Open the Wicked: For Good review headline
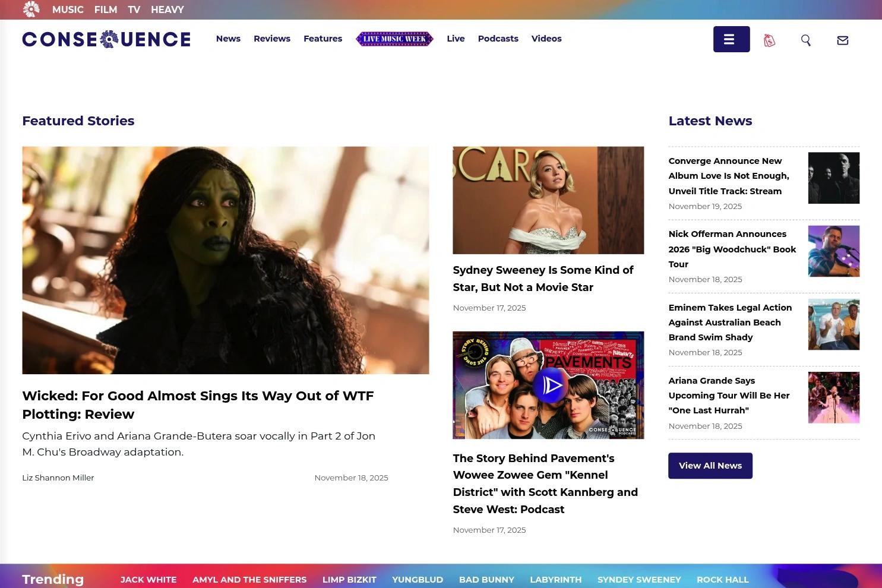Screen dimensions: 882x588 (x=198, y=405)
